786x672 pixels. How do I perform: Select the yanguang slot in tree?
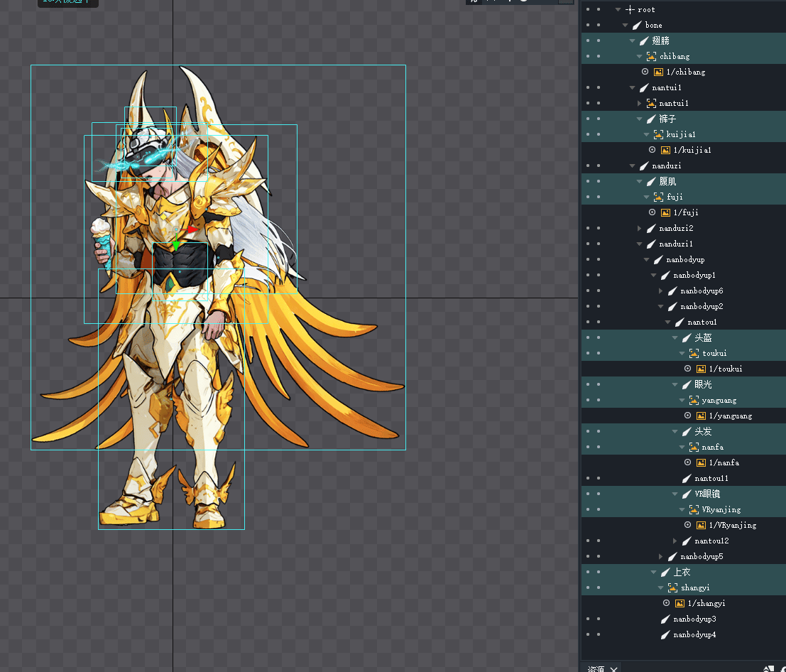coord(719,400)
